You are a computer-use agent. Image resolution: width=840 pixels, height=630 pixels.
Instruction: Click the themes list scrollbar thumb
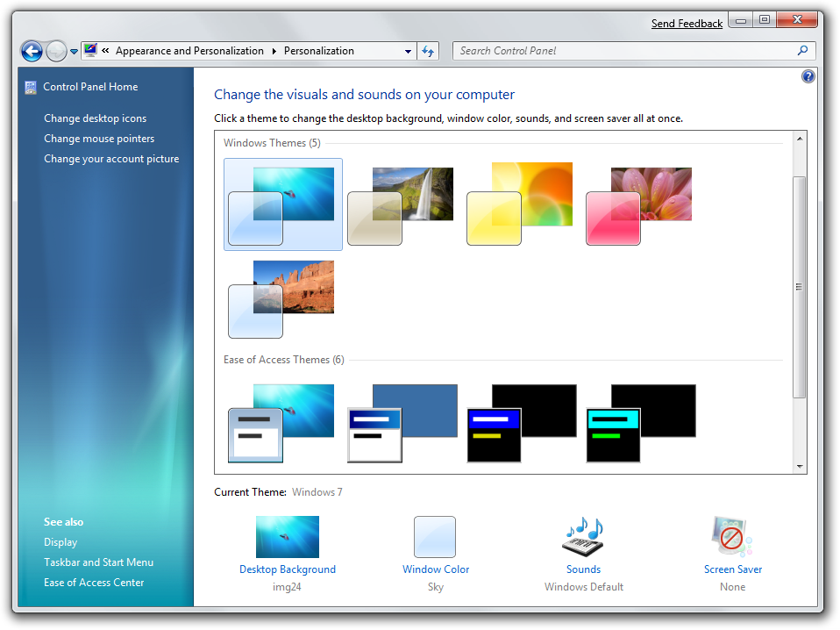click(x=800, y=287)
